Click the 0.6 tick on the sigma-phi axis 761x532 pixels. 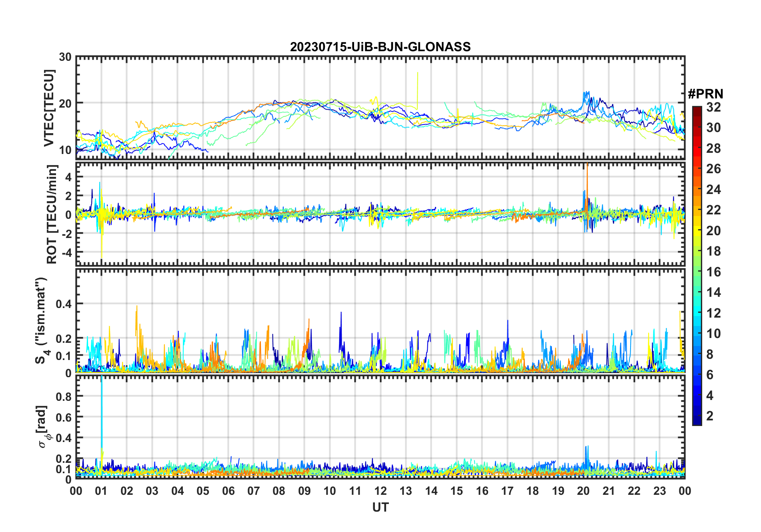pos(64,417)
